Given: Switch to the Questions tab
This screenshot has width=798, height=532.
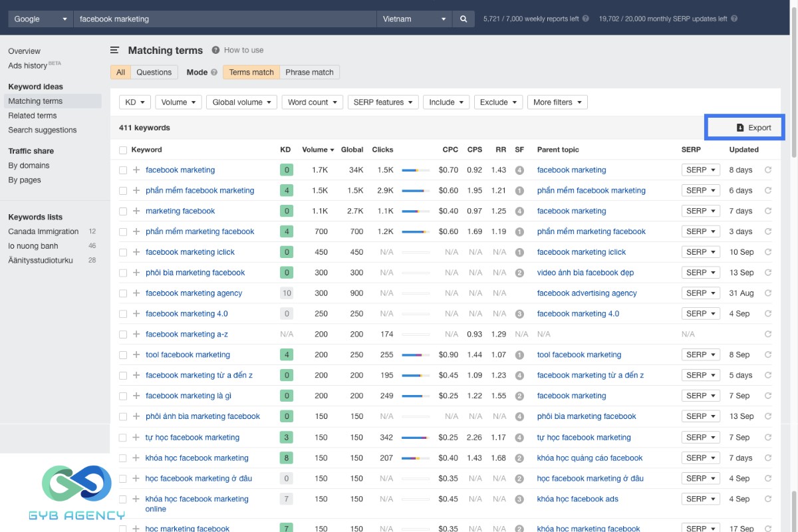Looking at the screenshot, I should click(x=154, y=72).
